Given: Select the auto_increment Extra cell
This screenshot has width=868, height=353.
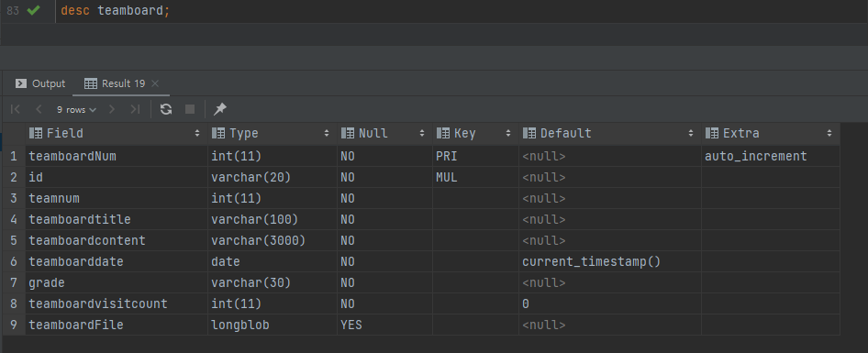Looking at the screenshot, I should tap(770, 157).
